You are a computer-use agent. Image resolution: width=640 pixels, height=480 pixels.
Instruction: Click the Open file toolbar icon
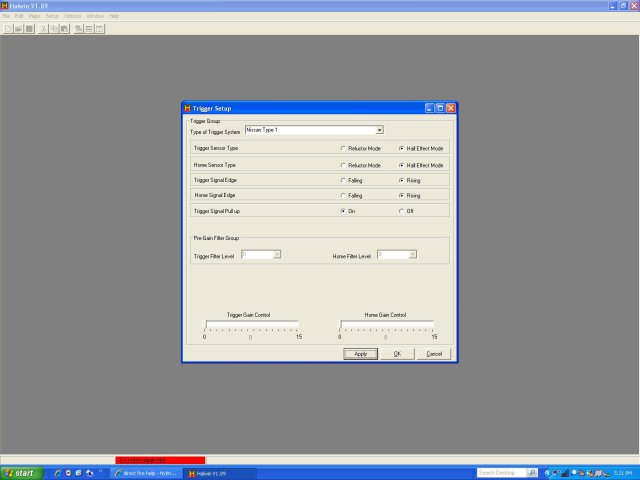click(19, 28)
